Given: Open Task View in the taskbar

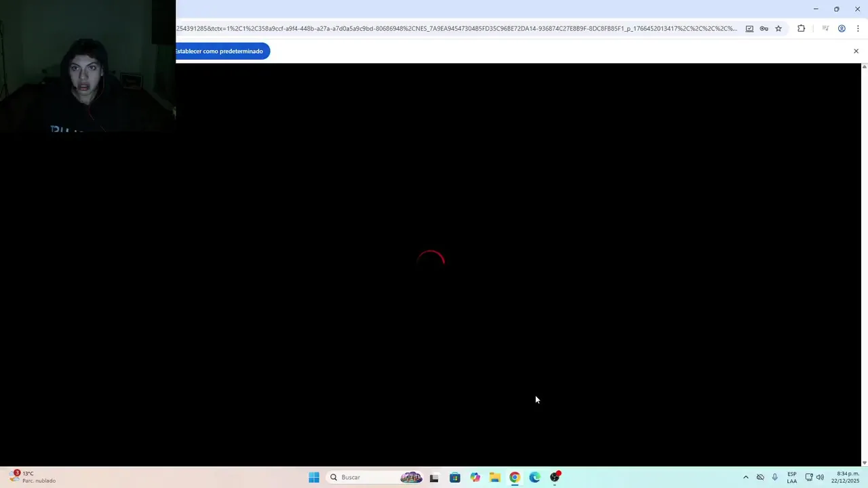Looking at the screenshot, I should 434,477.
